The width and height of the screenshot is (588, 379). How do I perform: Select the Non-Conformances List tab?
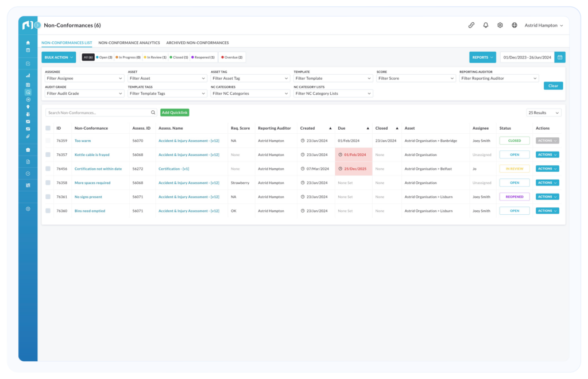pyautogui.click(x=67, y=42)
